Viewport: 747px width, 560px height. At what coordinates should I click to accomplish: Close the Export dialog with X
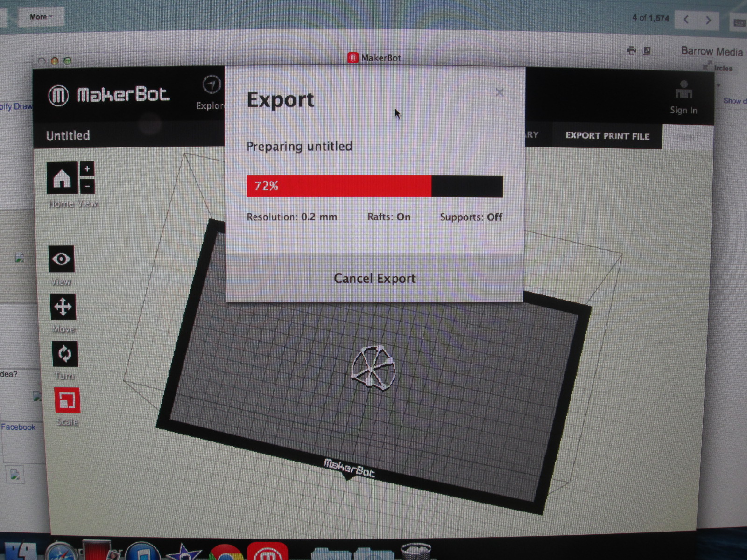(500, 92)
